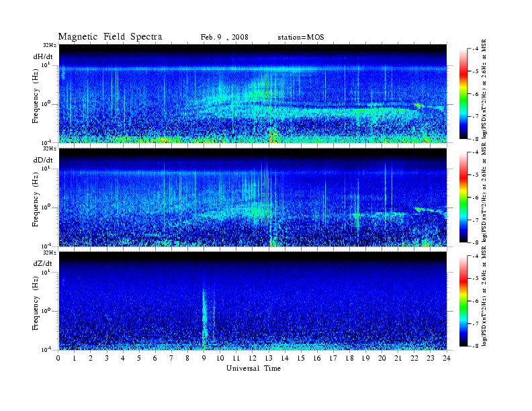The width and height of the screenshot is (532, 411).
Task: Click the color scale bar beside dZ/dt panel
Action: coord(463,301)
